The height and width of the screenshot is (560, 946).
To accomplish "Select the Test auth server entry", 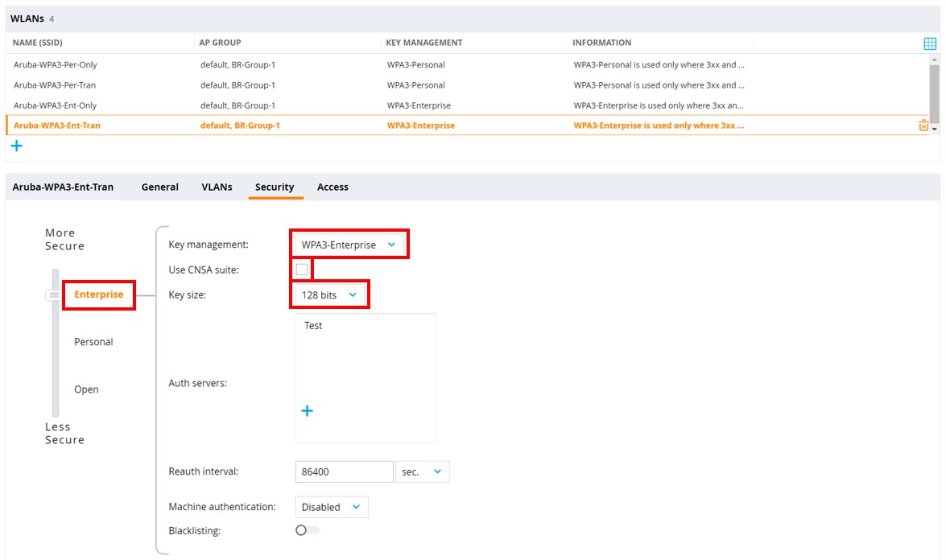I will tap(313, 326).
